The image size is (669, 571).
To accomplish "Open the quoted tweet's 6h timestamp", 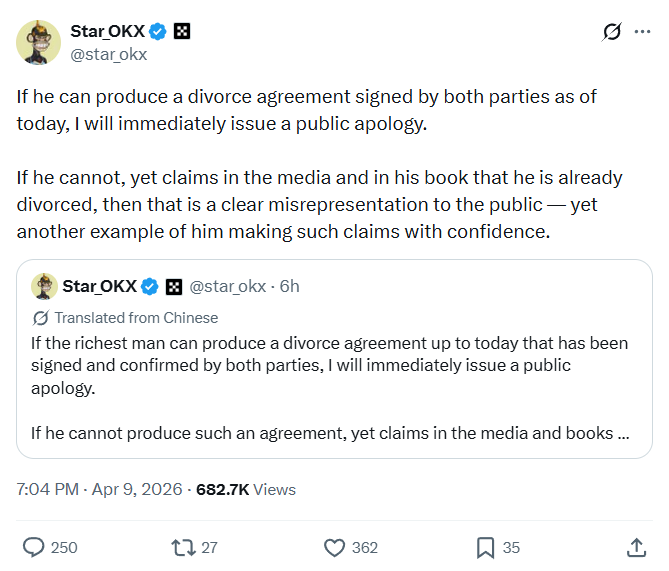I will [289, 286].
